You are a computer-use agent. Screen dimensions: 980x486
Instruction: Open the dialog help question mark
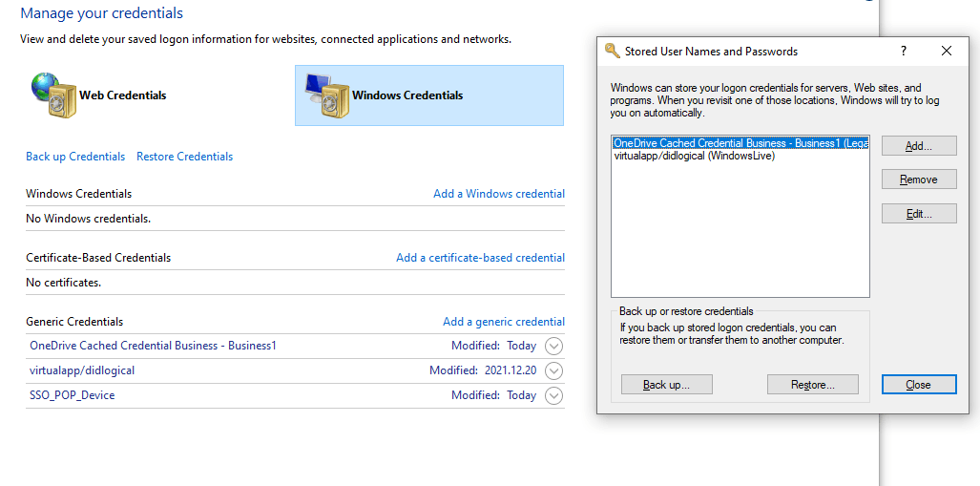pos(903,52)
